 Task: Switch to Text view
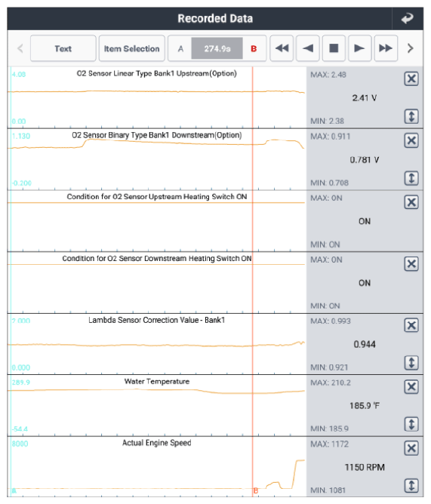63,48
